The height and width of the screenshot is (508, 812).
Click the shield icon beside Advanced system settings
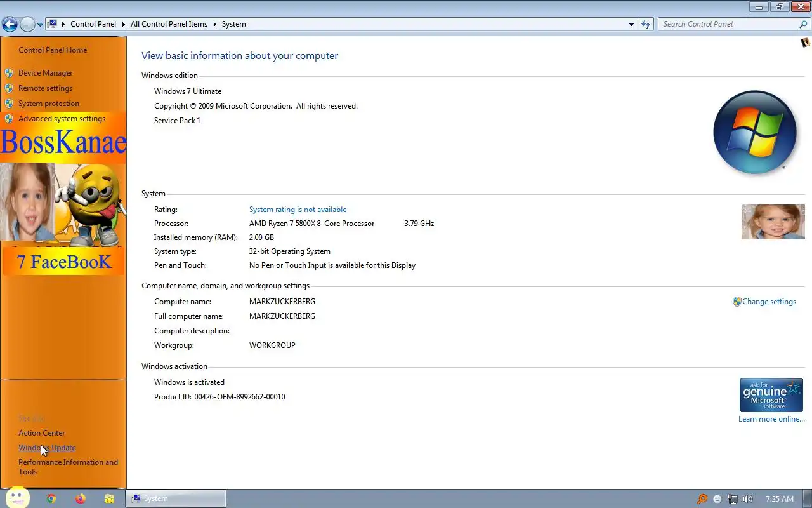9,119
